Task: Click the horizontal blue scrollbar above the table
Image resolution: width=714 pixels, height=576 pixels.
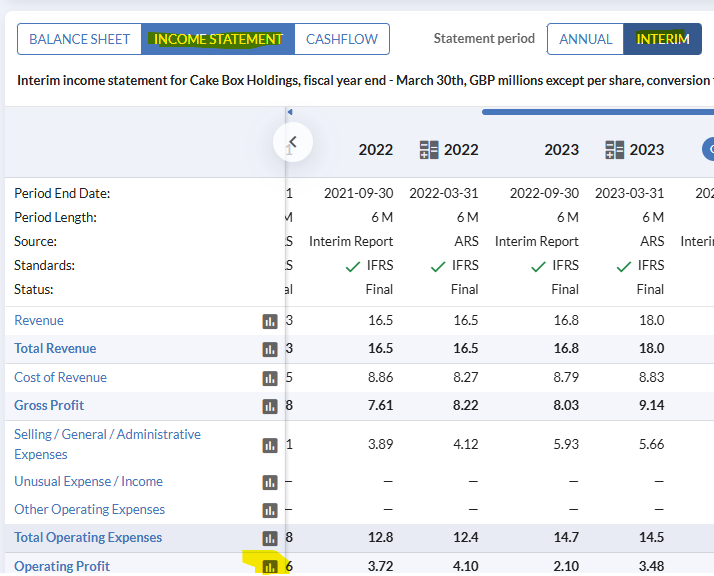Action: [597, 112]
